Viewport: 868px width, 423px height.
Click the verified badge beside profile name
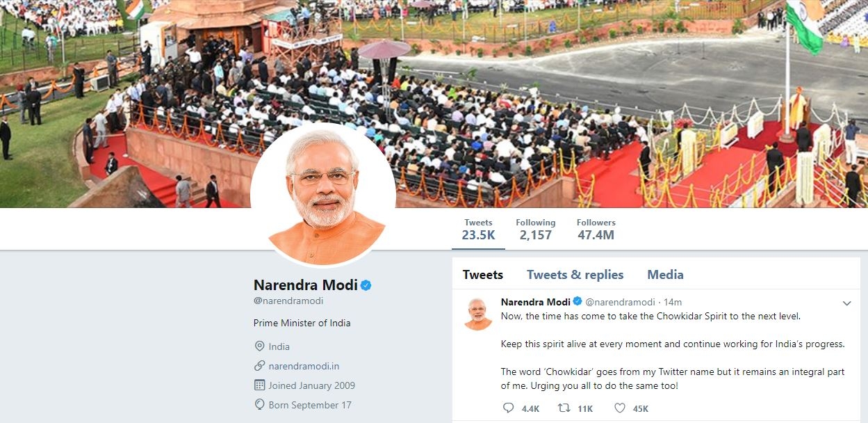pyautogui.click(x=366, y=285)
